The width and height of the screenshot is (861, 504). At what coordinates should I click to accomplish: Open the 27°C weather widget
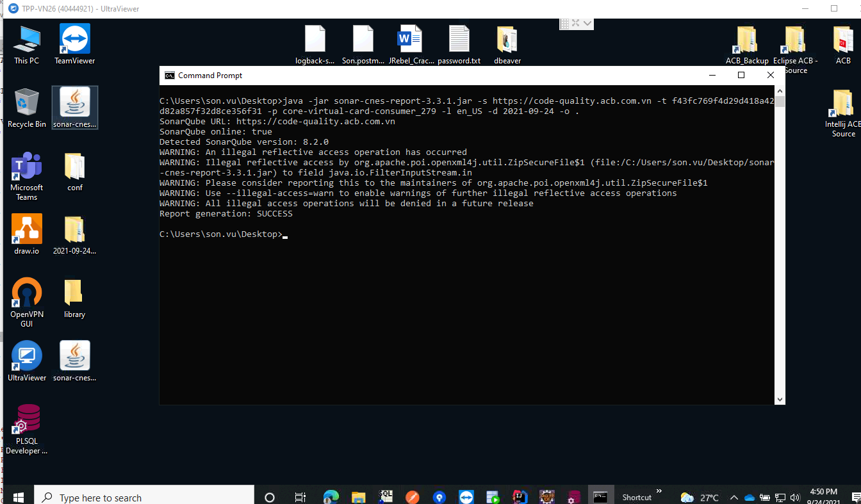click(x=699, y=496)
